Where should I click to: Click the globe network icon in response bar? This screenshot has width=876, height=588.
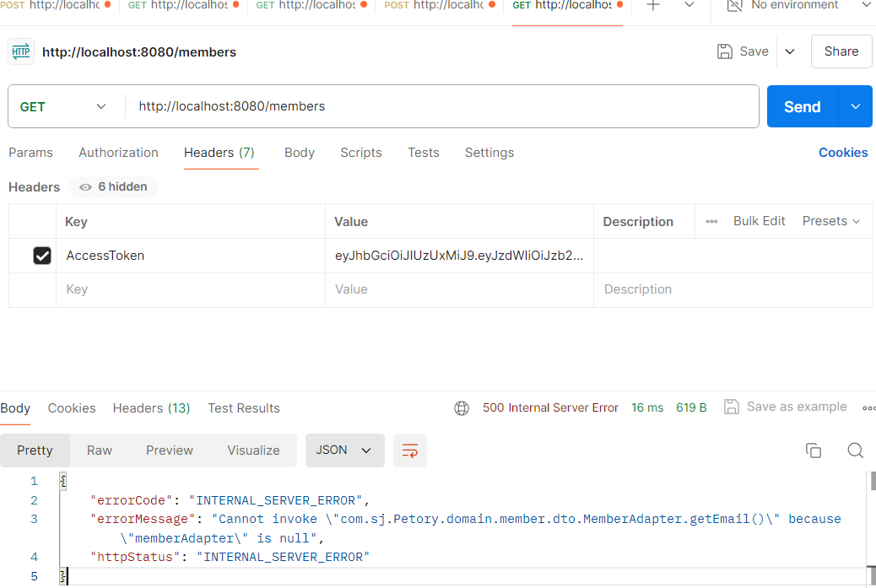click(x=462, y=408)
